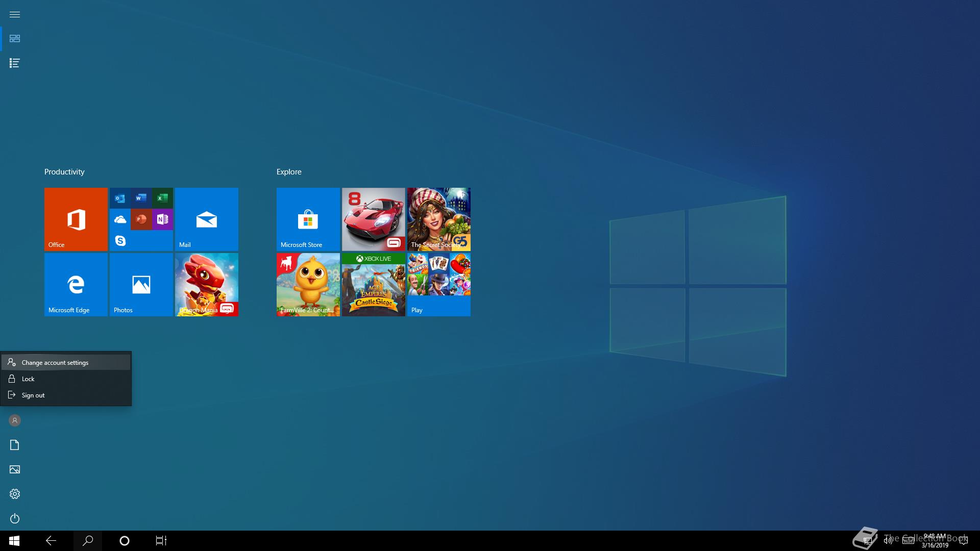The image size is (980, 551).
Task: Click the date 3/16/2019 in the taskbar
Action: 935,545
